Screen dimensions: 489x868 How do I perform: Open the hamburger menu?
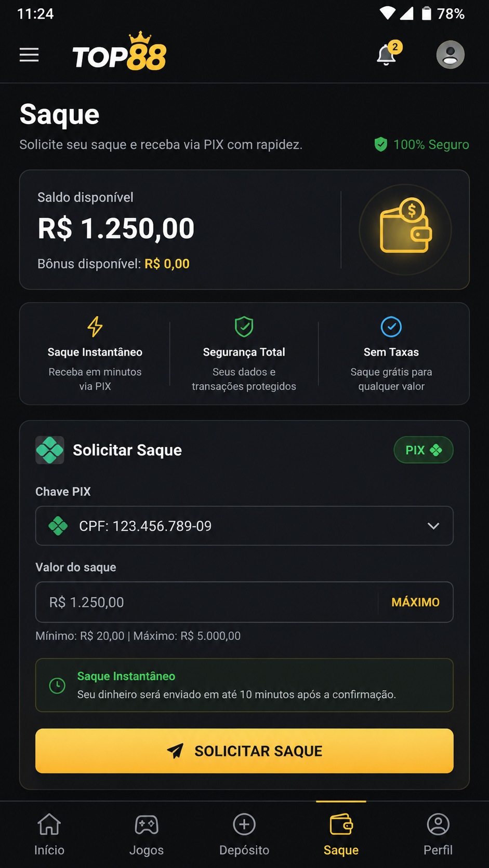click(x=29, y=55)
